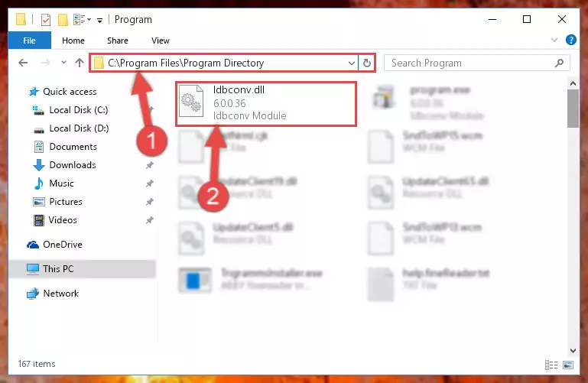Maximize the Program window

pyautogui.click(x=527, y=19)
